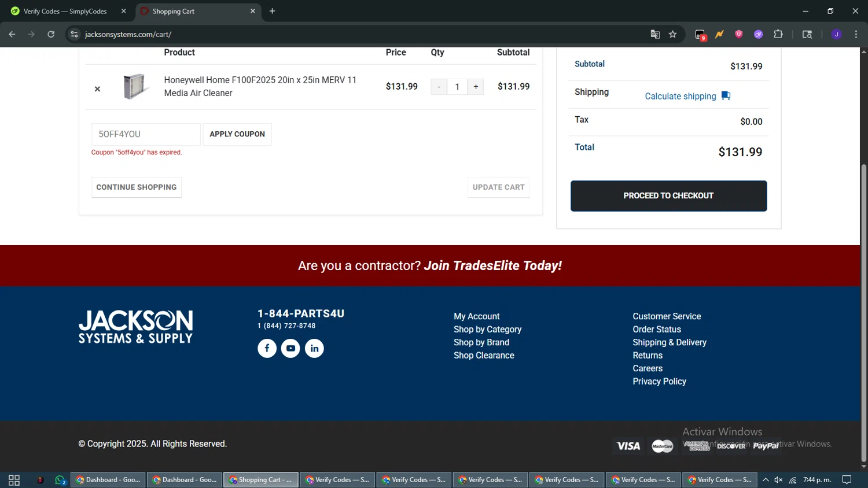Open the notifications center tray icon
Viewport: 868px width, 488px height.
tap(847, 480)
